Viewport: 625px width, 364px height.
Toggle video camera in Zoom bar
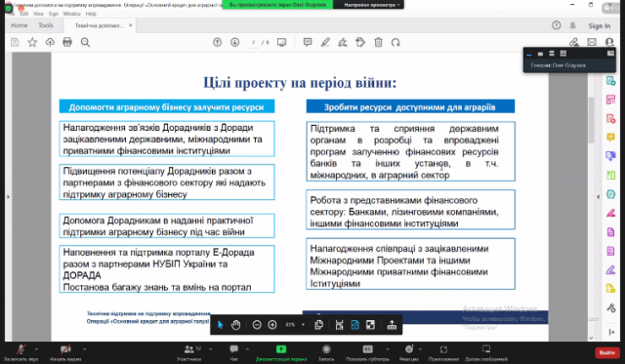[65, 349]
